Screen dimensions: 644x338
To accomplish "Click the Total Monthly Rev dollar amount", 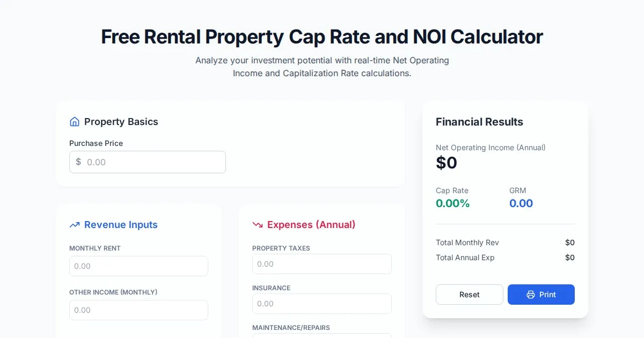I will click(x=569, y=243).
